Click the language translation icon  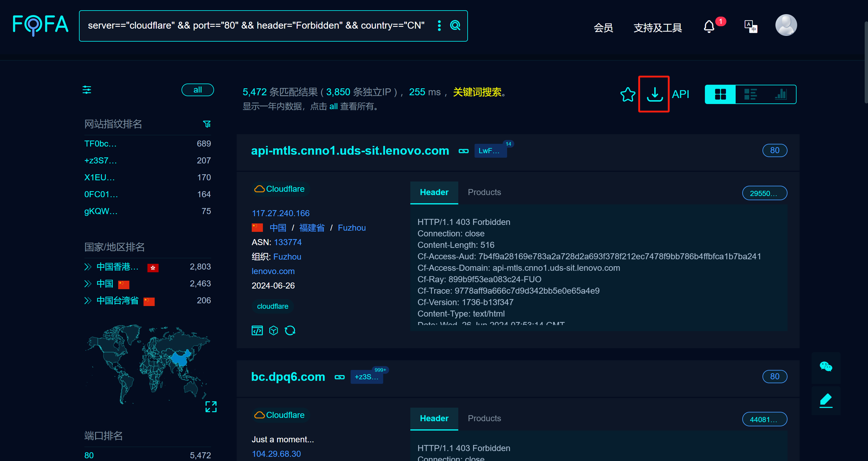click(x=750, y=26)
